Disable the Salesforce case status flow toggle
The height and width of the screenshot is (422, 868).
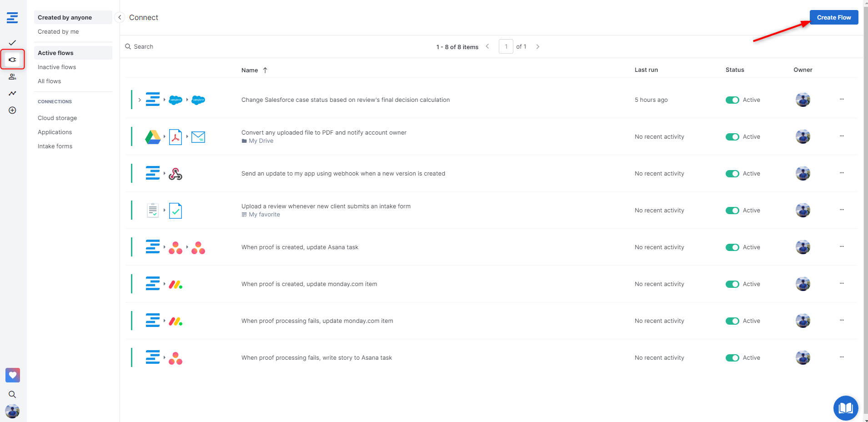pos(732,100)
